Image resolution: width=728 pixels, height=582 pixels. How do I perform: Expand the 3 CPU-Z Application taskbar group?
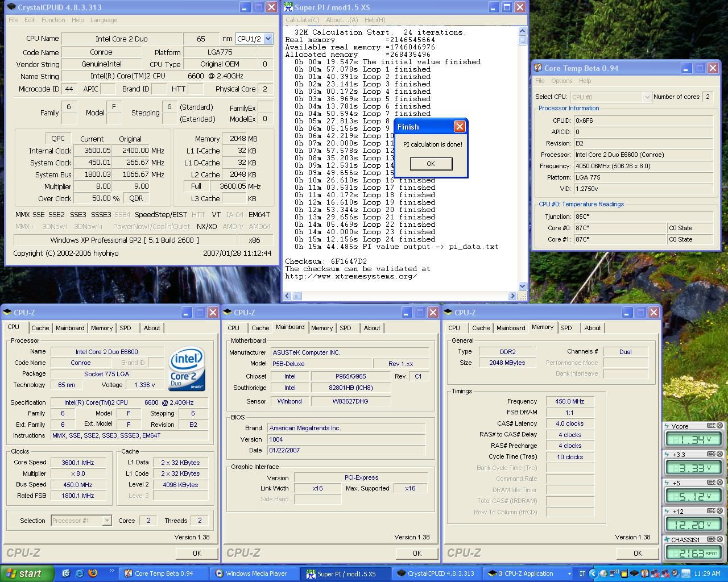click(529, 573)
